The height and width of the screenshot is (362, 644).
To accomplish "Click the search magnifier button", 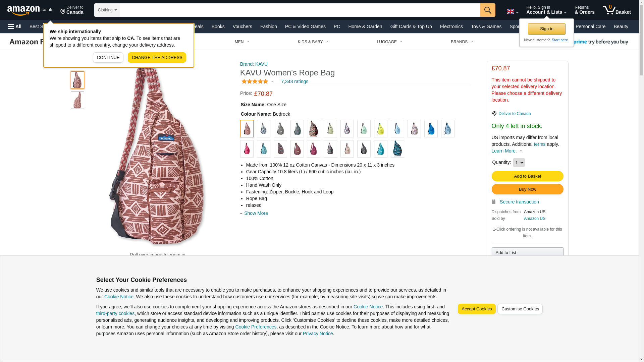I will point(487,10).
